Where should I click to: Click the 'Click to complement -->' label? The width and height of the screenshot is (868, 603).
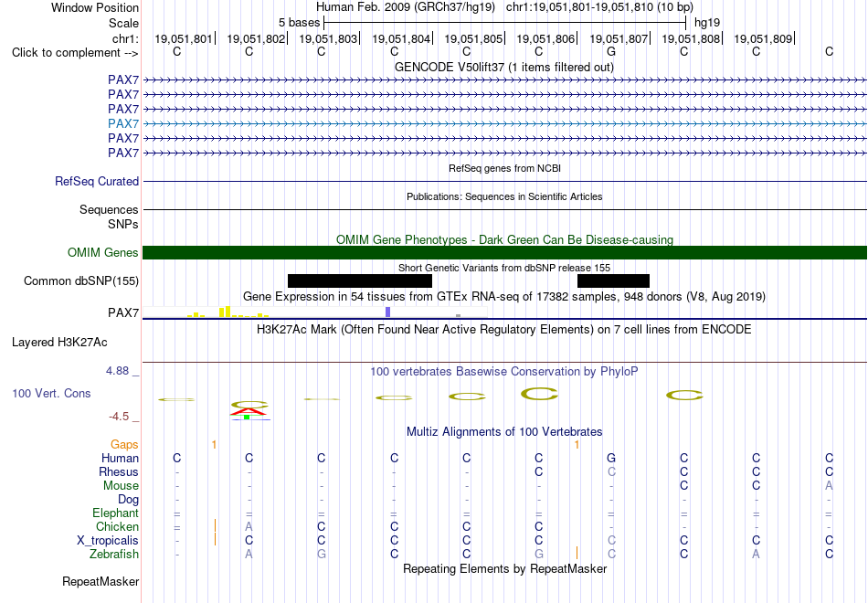75,53
